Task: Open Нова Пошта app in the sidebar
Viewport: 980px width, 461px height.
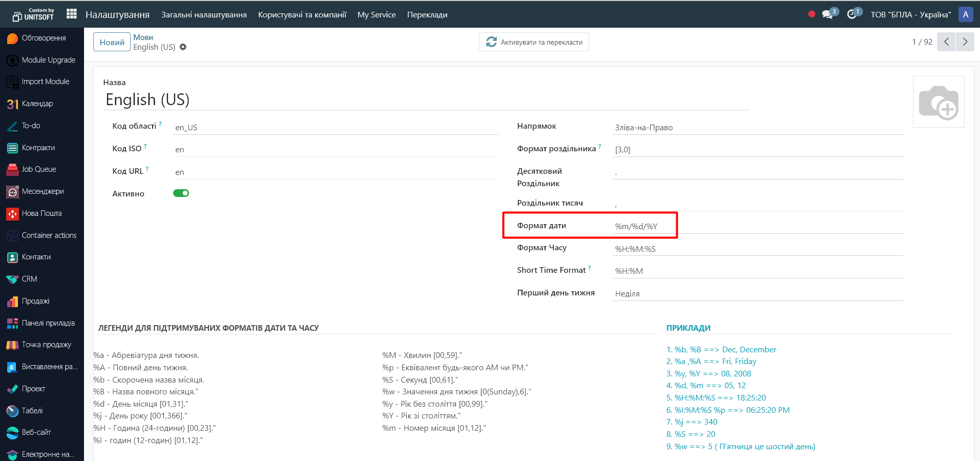Action: tap(41, 213)
